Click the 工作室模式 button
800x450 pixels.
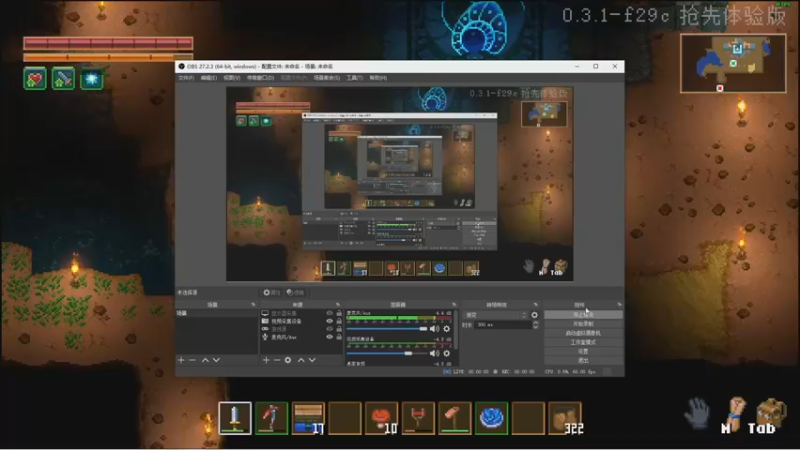point(583,342)
